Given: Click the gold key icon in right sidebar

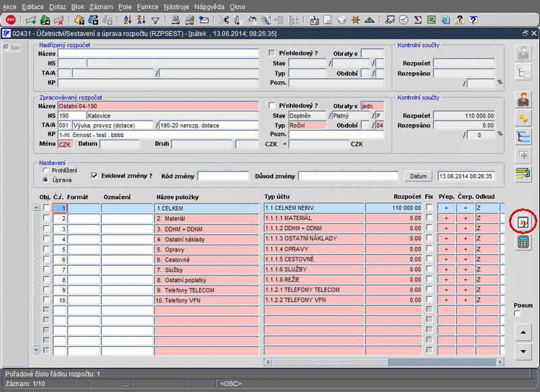Looking at the screenshot, I should 522,118.
